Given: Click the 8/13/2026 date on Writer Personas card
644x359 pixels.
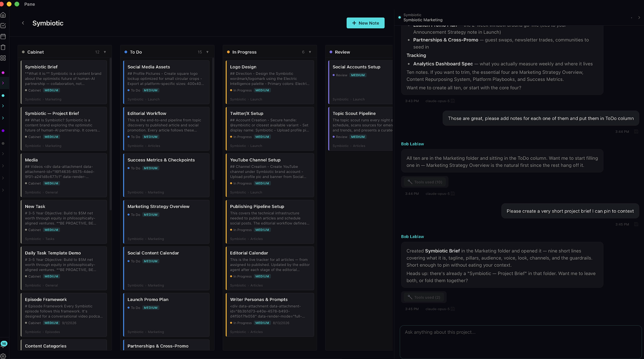Looking at the screenshot, I should 281,323.
